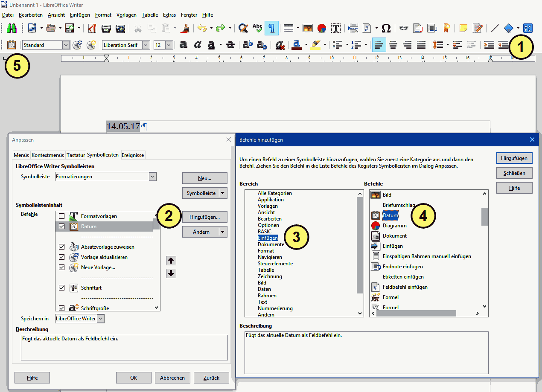Open the Speichern in LibreOffice Writer dropdown

click(x=100, y=319)
